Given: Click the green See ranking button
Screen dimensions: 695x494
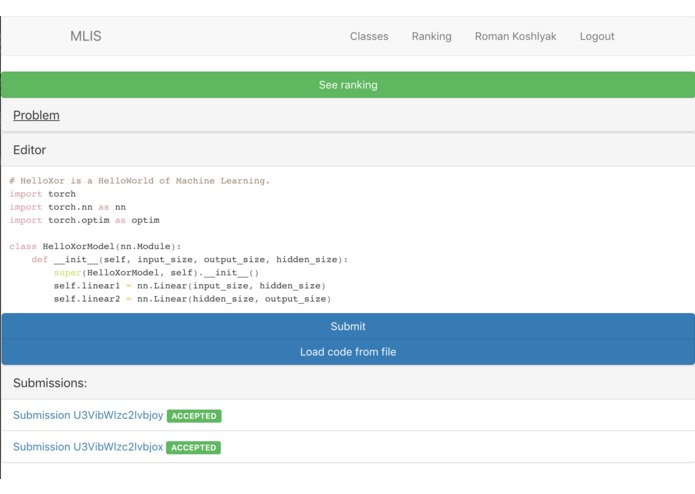Looking at the screenshot, I should pyautogui.click(x=348, y=85).
